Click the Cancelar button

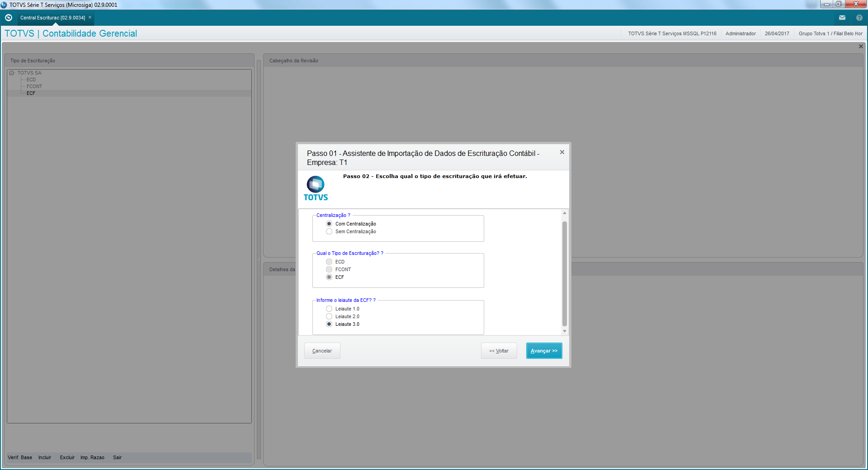(x=322, y=351)
